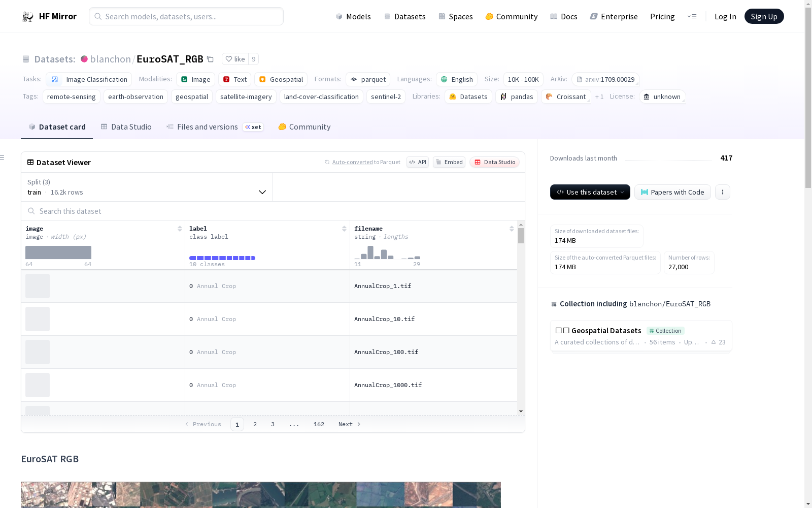Click the remote-sensing tag
This screenshot has width=812, height=508.
click(x=72, y=97)
